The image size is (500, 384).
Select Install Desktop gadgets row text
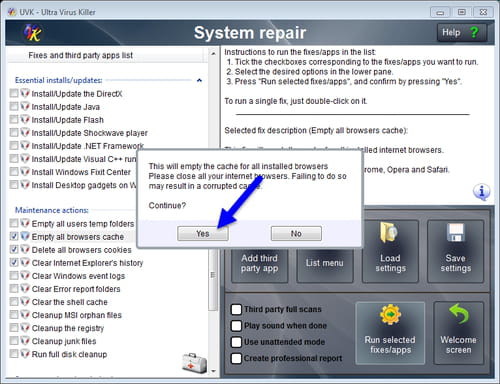[x=84, y=185]
